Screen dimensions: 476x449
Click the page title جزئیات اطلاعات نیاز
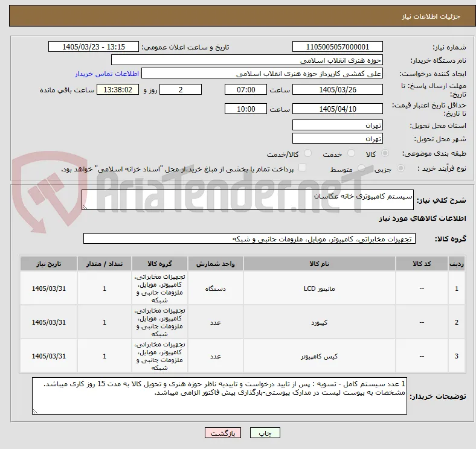(431, 16)
